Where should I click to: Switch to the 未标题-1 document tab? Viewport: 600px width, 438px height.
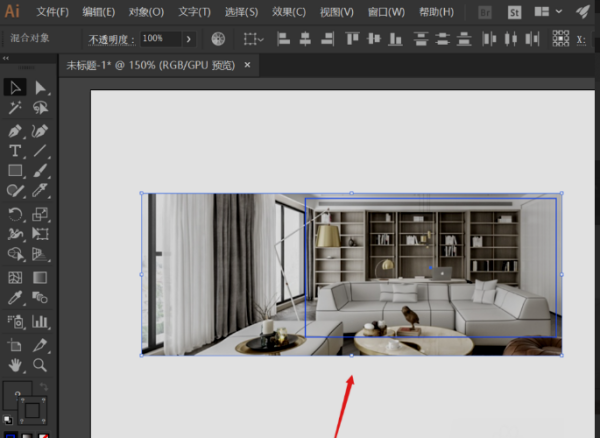150,65
